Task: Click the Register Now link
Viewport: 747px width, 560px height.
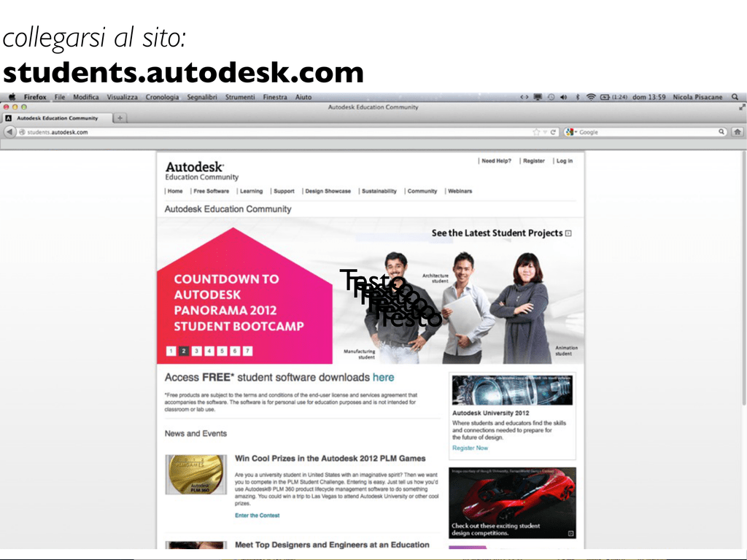Action: pos(470,448)
